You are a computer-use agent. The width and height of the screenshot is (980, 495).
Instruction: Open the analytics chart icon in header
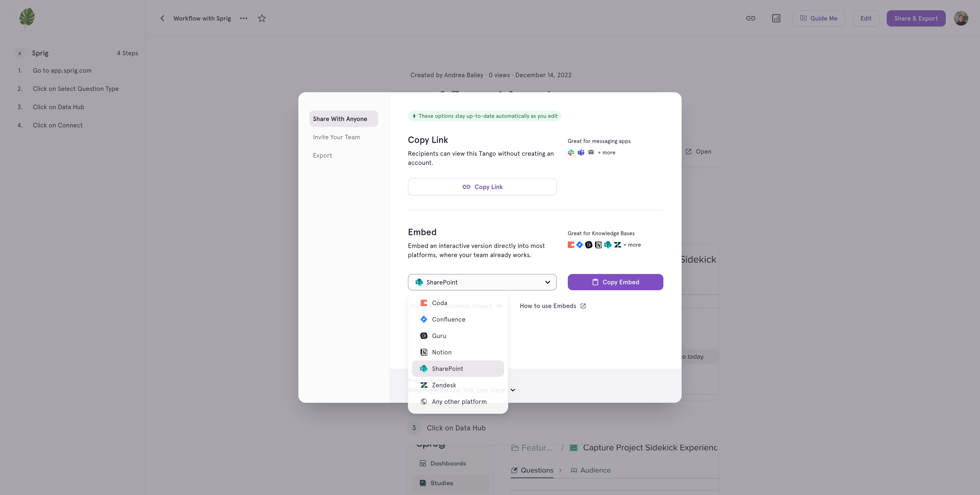coord(776,18)
